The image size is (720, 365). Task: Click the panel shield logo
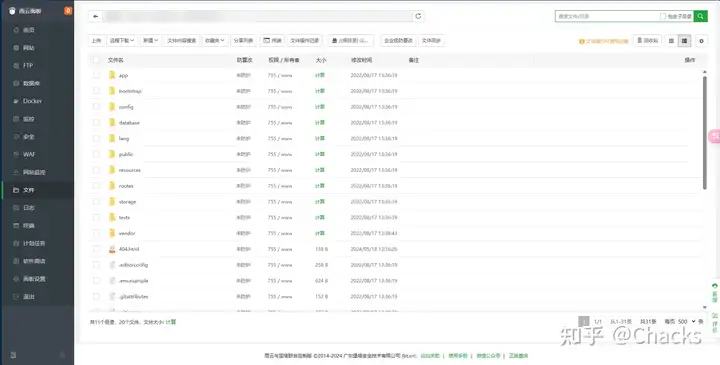tap(12, 11)
